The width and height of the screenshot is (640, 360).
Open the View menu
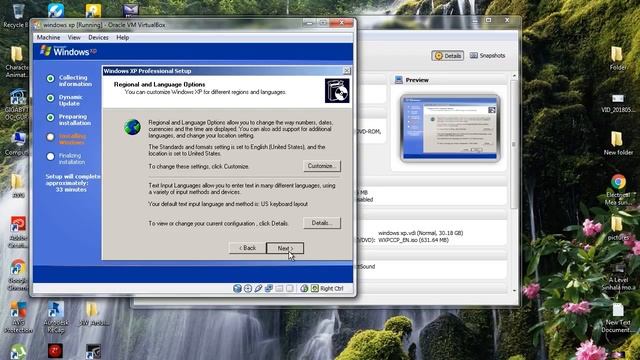pyautogui.click(x=74, y=38)
